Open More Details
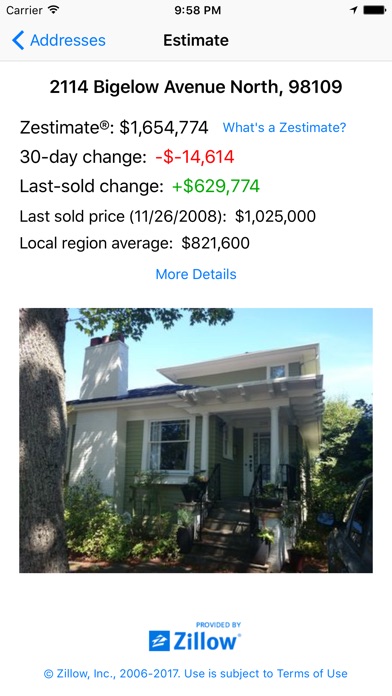This screenshot has width=392, height=696. coord(196,274)
